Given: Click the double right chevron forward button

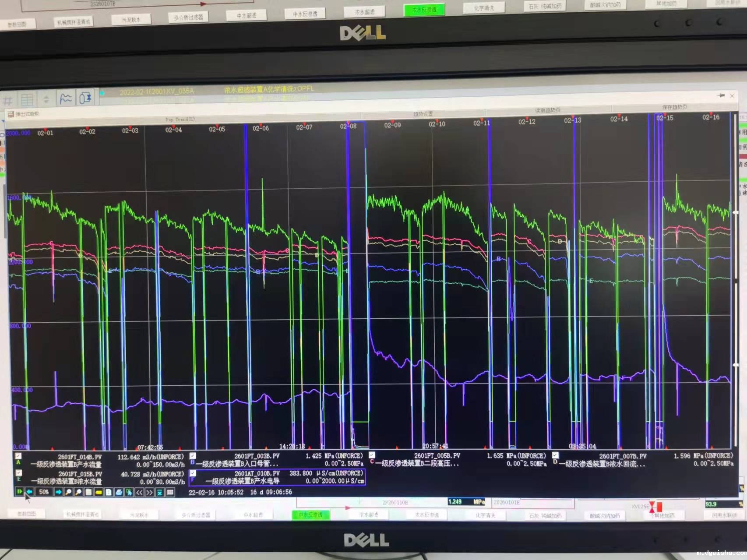Looking at the screenshot, I should [x=149, y=493].
